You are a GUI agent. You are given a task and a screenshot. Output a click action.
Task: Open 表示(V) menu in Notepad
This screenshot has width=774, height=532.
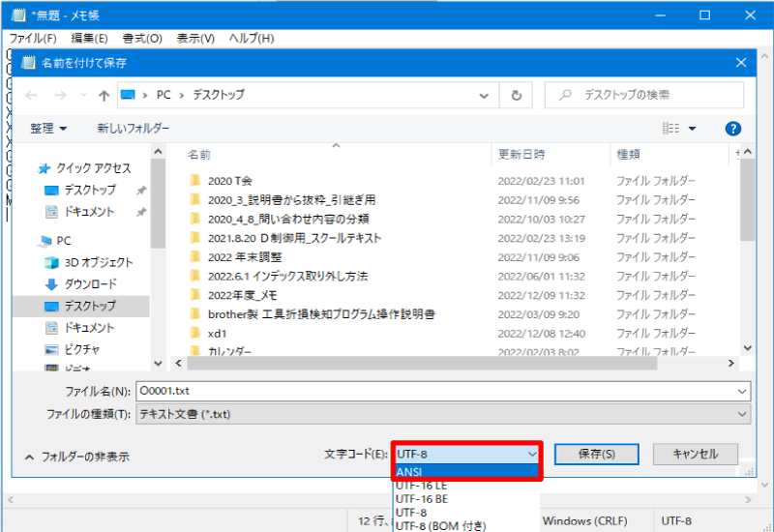coord(195,39)
